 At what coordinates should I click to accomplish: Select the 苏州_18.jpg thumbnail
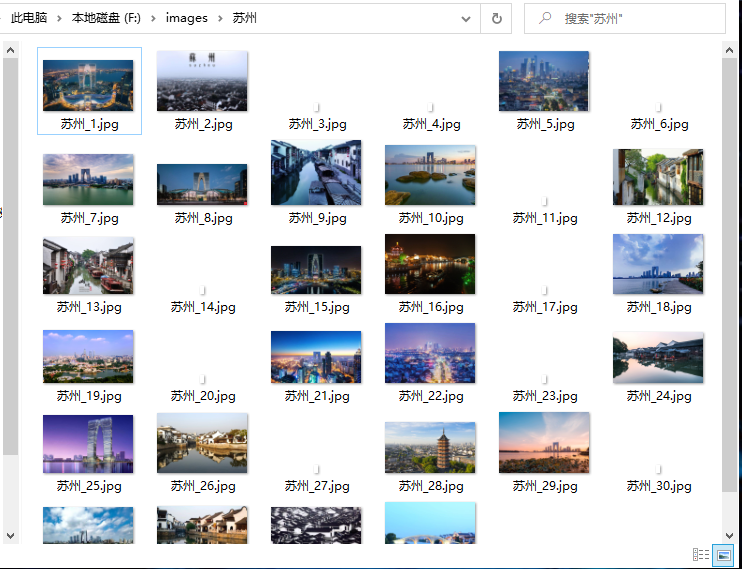pyautogui.click(x=658, y=264)
